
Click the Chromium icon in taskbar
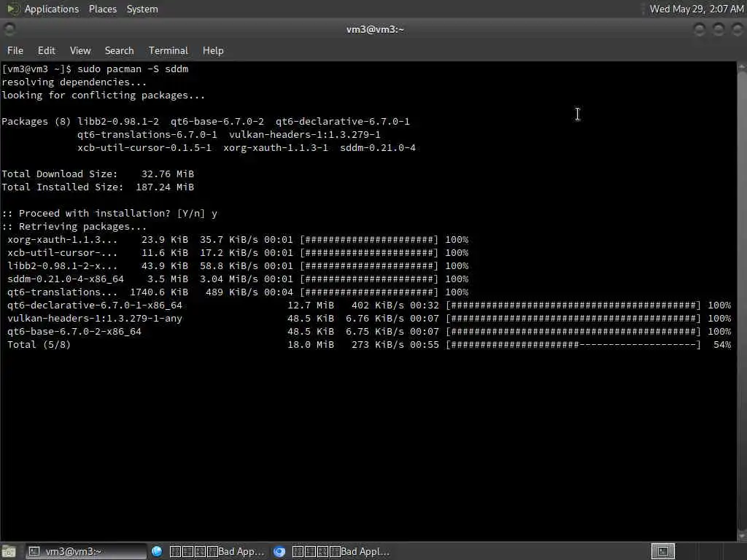click(279, 551)
